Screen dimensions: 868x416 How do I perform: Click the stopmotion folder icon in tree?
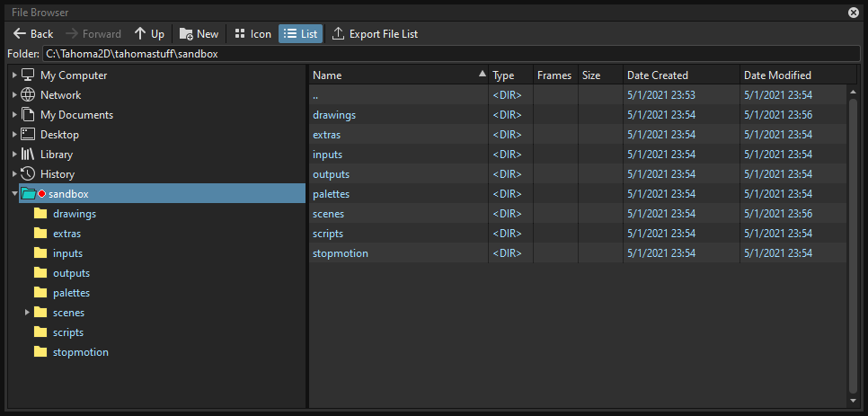(40, 352)
